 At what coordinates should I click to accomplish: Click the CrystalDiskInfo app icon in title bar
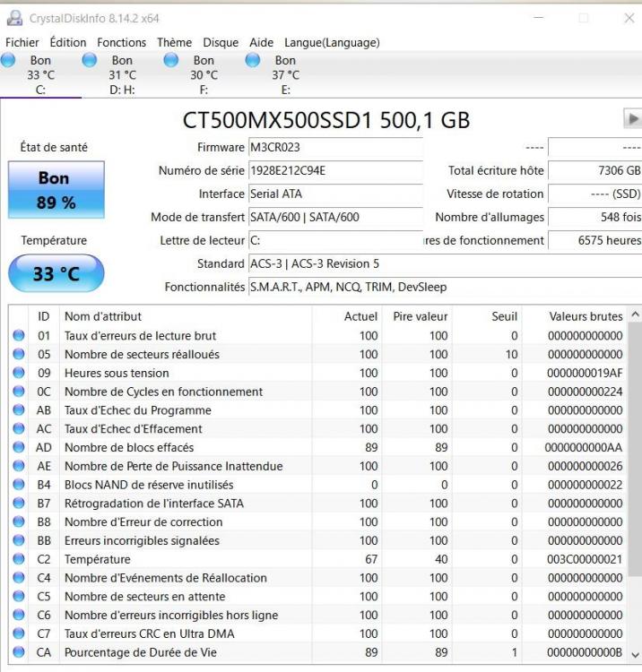[x=15, y=18]
